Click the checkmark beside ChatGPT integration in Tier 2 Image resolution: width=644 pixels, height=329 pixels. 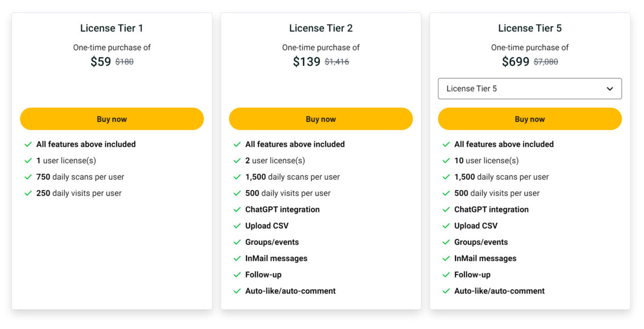point(237,210)
